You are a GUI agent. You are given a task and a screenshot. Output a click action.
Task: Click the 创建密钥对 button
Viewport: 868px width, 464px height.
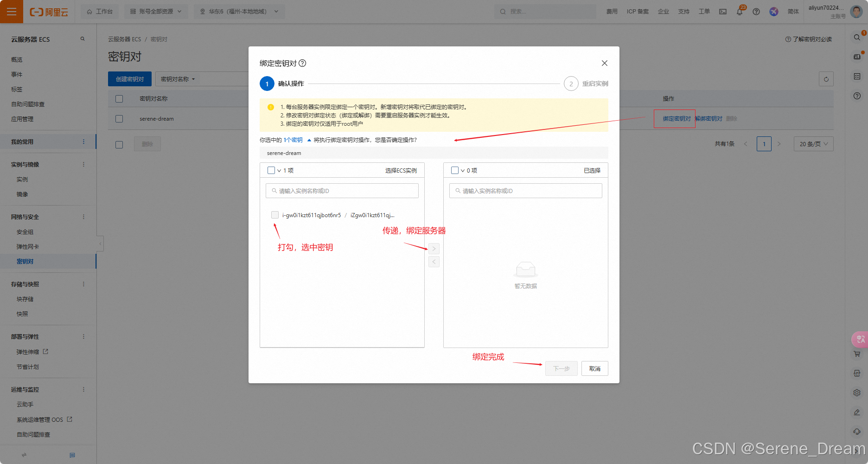[130, 79]
